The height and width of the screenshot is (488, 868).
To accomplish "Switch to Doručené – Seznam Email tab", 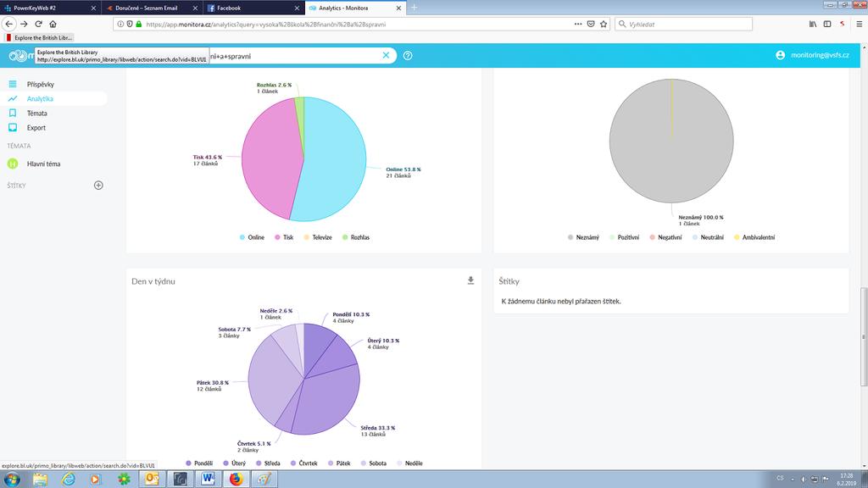I will 151,8.
